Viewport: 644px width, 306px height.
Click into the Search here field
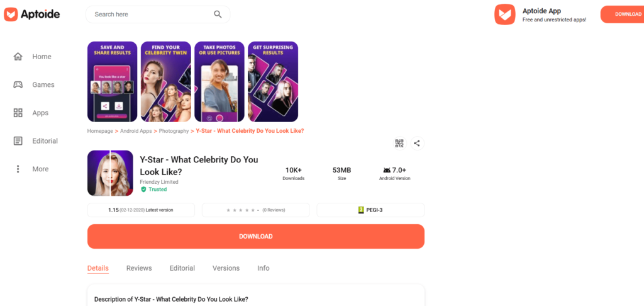point(151,14)
